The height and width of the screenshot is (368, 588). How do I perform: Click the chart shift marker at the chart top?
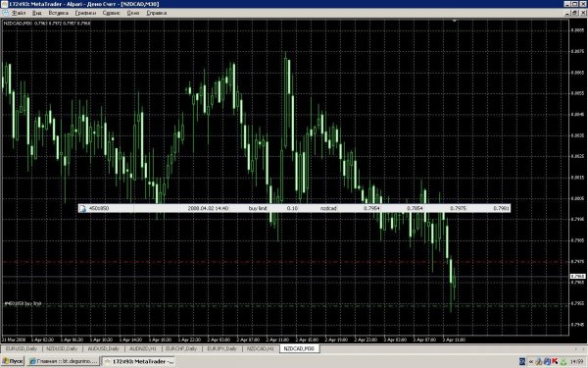click(x=454, y=21)
